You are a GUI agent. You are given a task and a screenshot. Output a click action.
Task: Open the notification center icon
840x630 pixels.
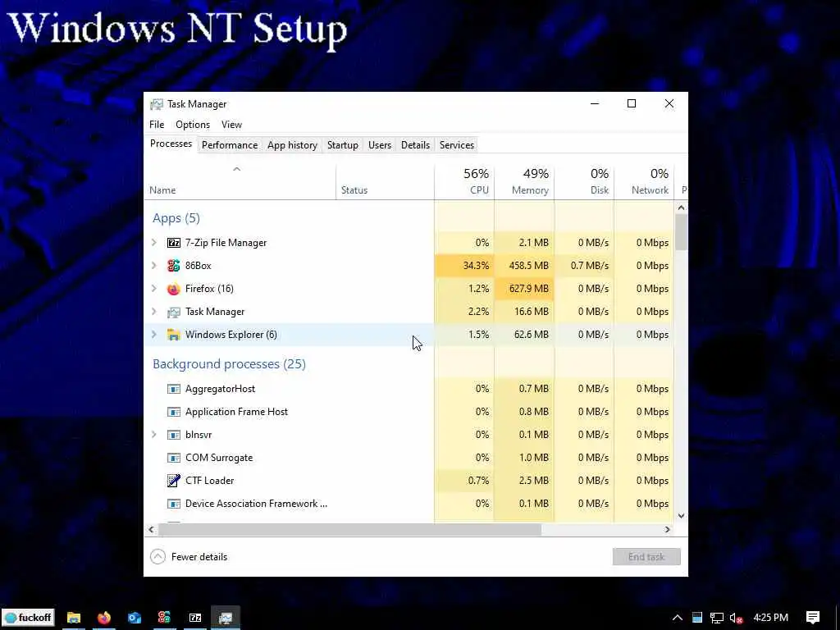pos(813,618)
